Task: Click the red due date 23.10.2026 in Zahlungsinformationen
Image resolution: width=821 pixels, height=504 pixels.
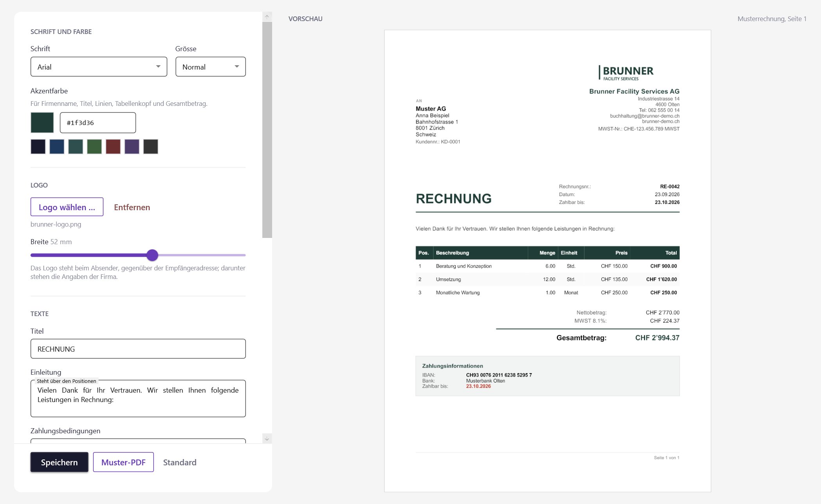Action: coord(478,386)
